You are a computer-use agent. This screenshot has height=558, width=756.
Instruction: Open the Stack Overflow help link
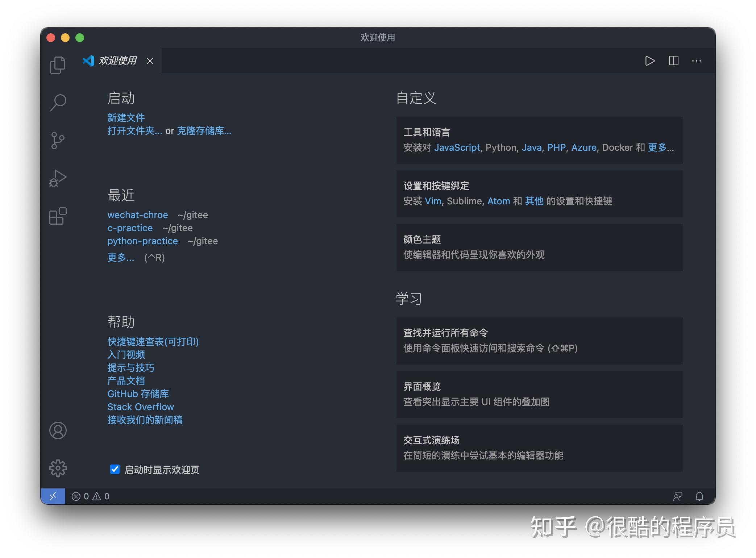[140, 407]
